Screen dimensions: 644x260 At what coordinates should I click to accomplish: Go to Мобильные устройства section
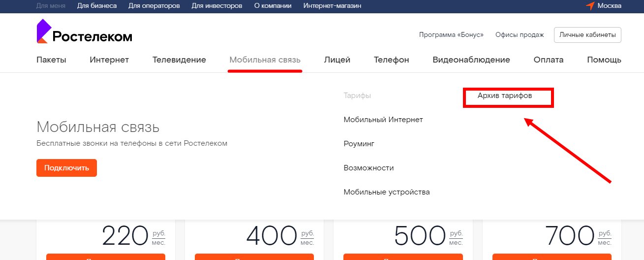point(386,192)
